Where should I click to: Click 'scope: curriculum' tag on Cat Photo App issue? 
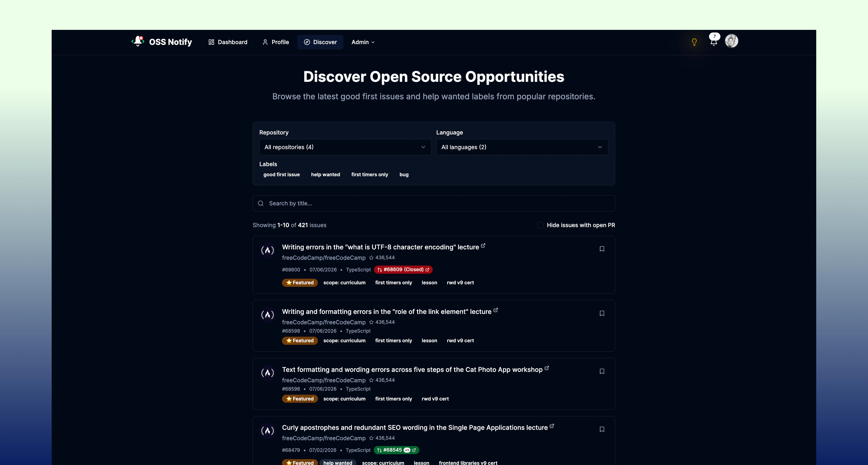click(x=344, y=399)
